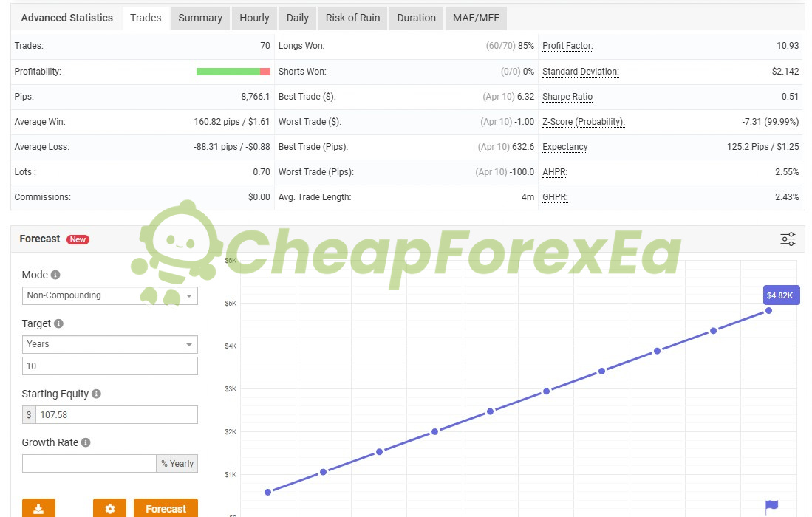Click the AHPR label link
Screen dimensions: 812x517
555,172
